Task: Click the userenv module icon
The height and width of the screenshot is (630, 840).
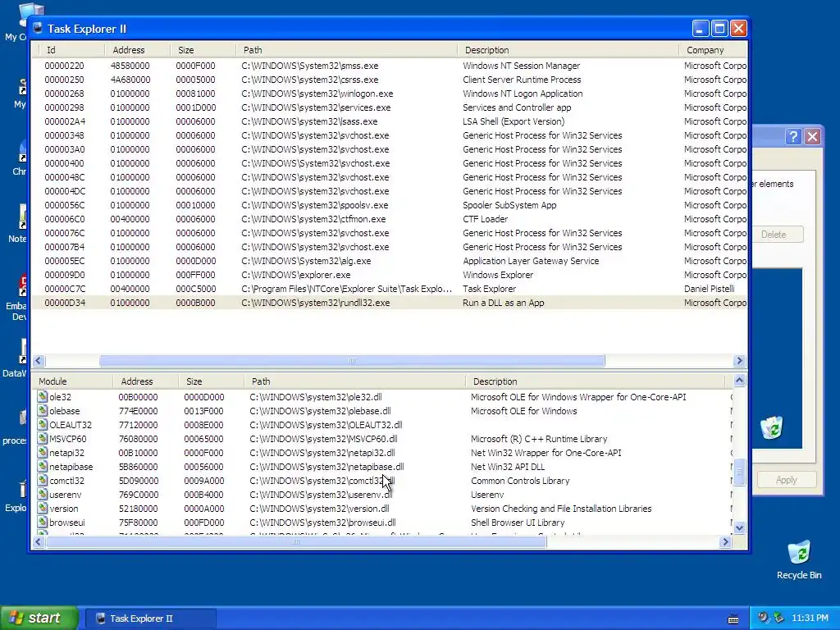Action: click(x=43, y=494)
